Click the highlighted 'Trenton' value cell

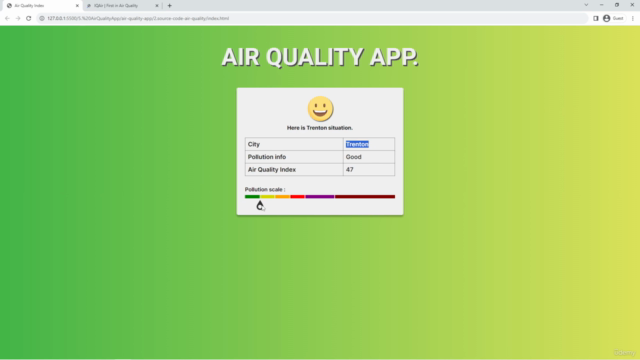click(x=369, y=144)
